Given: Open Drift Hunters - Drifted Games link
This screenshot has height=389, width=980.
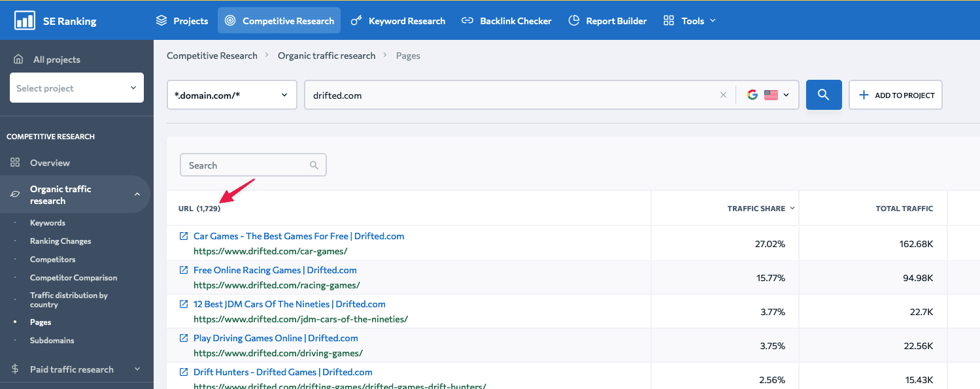Looking at the screenshot, I should [282, 372].
